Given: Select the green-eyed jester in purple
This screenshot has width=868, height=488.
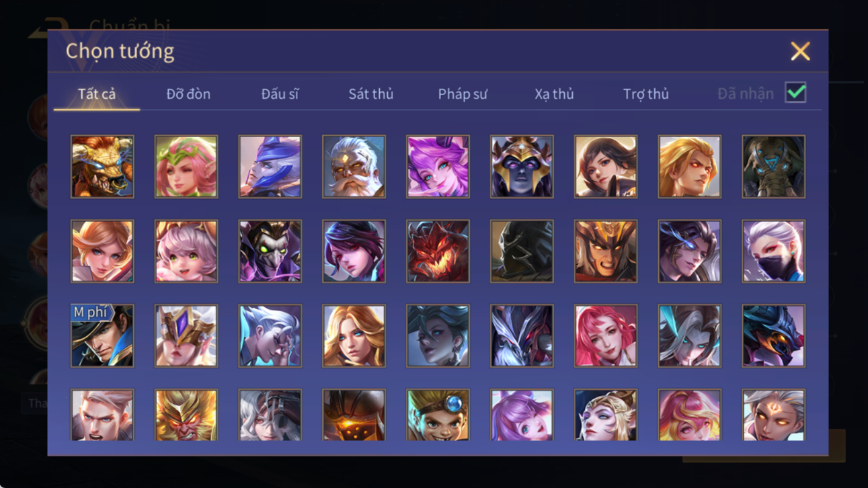Looking at the screenshot, I should [270, 251].
